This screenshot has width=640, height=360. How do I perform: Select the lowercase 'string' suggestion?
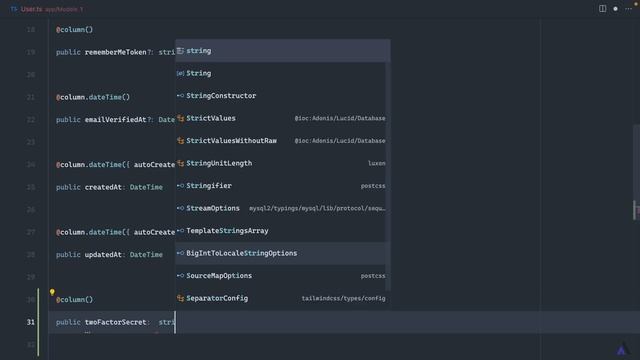point(282,51)
